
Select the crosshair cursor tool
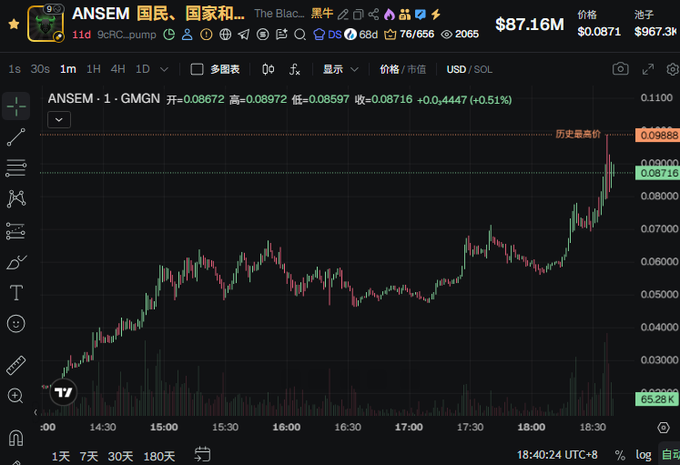16,106
